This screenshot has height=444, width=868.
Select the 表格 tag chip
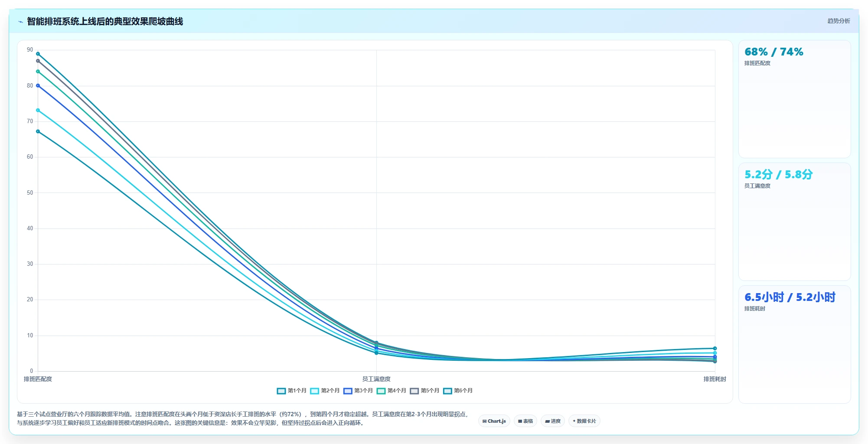525,421
